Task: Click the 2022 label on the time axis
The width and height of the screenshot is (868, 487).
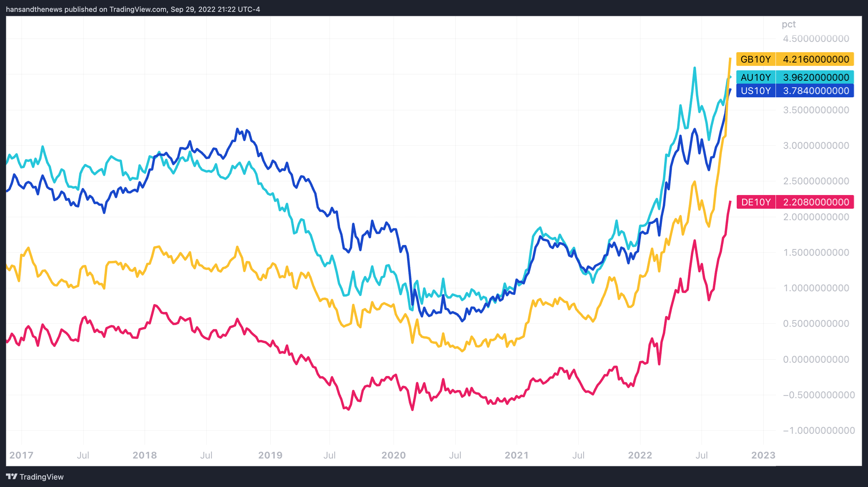Action: tap(640, 455)
